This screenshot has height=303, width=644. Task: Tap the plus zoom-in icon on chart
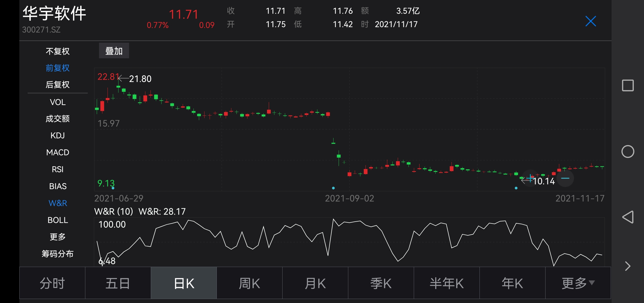click(x=530, y=178)
